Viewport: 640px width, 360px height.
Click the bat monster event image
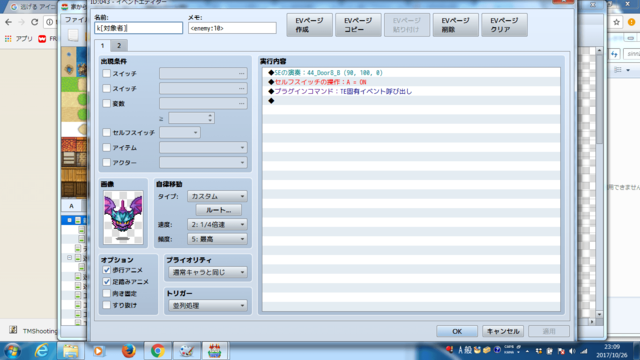123,217
